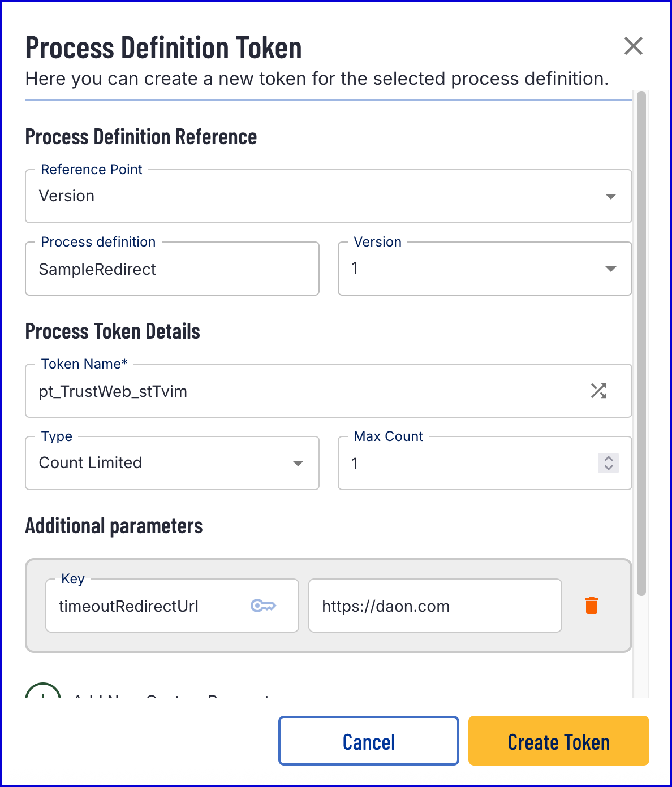Close the Process Definition Token dialog
Screen dimensions: 672x787
[633, 46]
